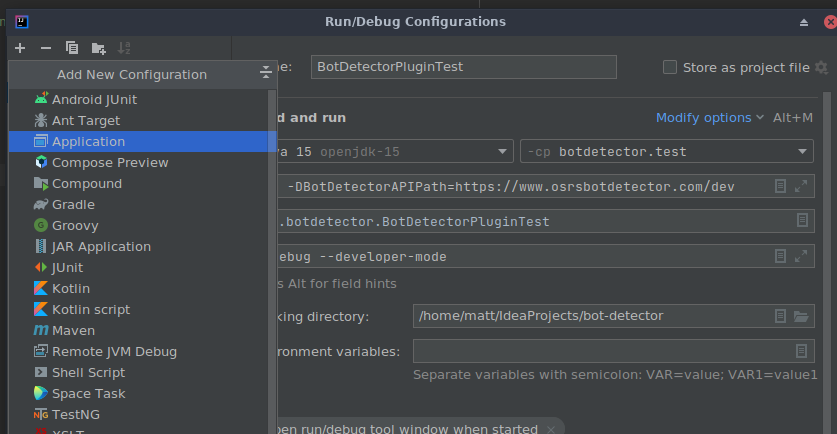Click the Copy Configuration icon
Screen dimensions: 837x434
pos(72,48)
